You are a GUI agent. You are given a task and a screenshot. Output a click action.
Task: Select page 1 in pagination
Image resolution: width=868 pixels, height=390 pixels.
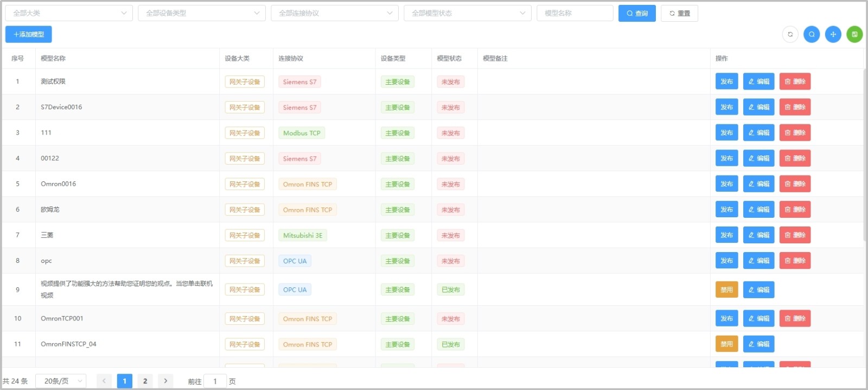point(124,381)
